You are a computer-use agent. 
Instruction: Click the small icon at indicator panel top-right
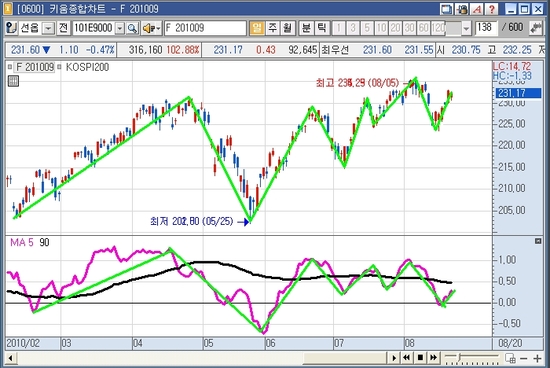[538, 241]
